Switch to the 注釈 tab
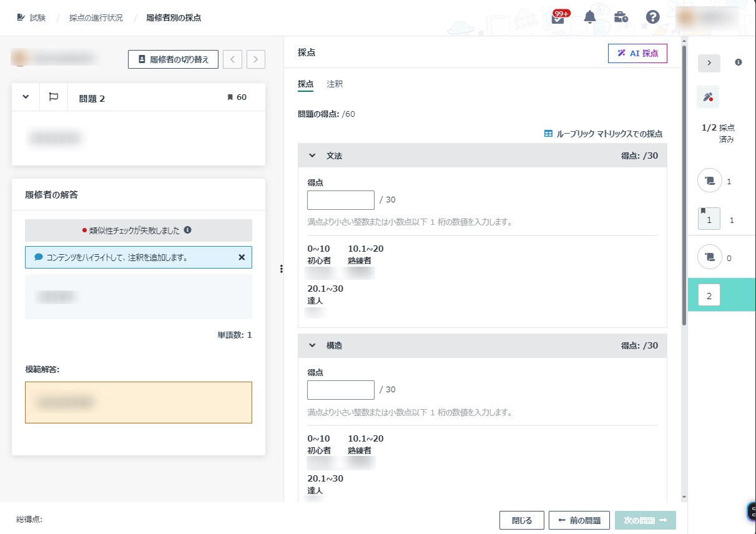The height and width of the screenshot is (534, 756). [335, 84]
